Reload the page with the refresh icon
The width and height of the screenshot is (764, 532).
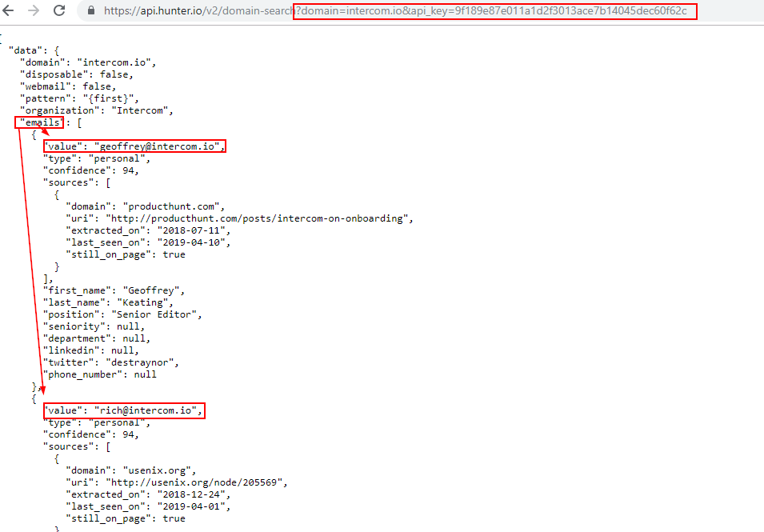coord(59,10)
